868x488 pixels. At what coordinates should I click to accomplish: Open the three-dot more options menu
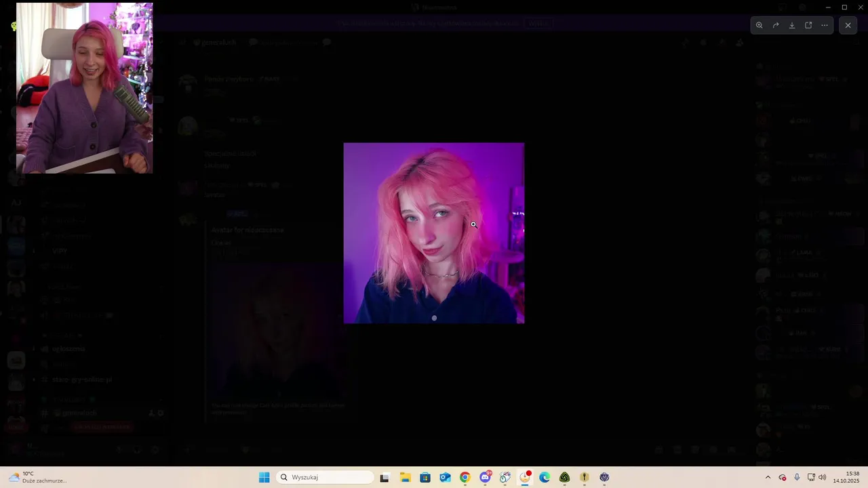pyautogui.click(x=825, y=25)
